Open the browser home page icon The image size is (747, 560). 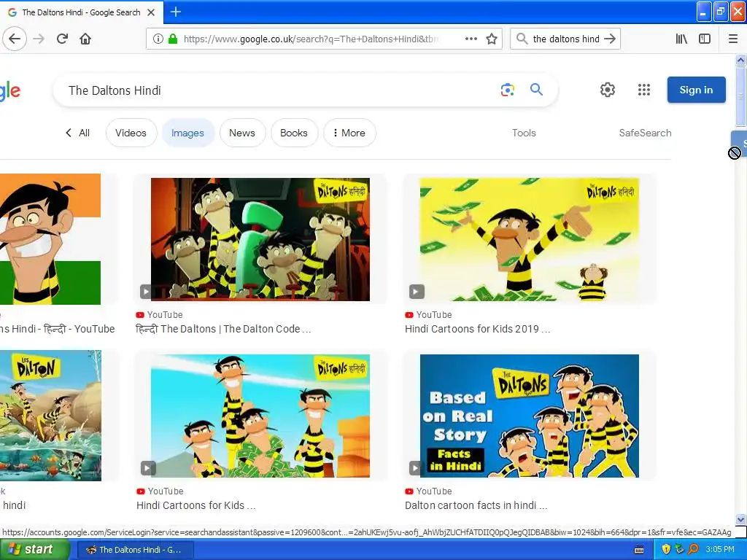[x=85, y=39]
